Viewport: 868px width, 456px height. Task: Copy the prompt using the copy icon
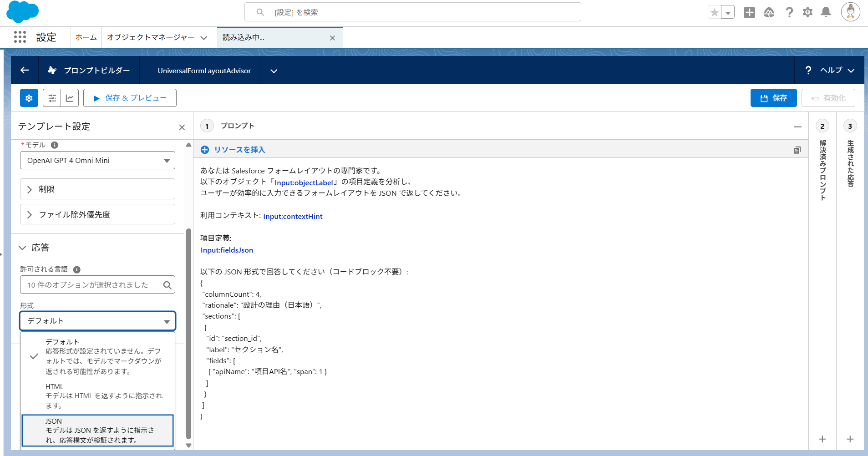pyautogui.click(x=797, y=150)
